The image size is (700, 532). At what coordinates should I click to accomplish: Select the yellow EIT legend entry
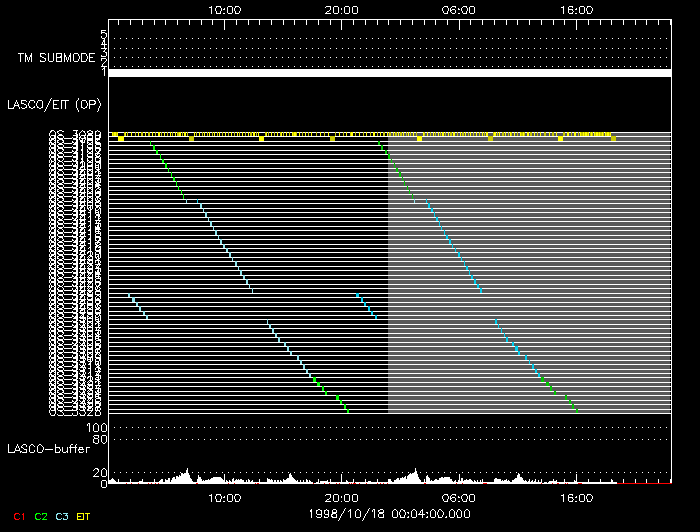pos(84,515)
